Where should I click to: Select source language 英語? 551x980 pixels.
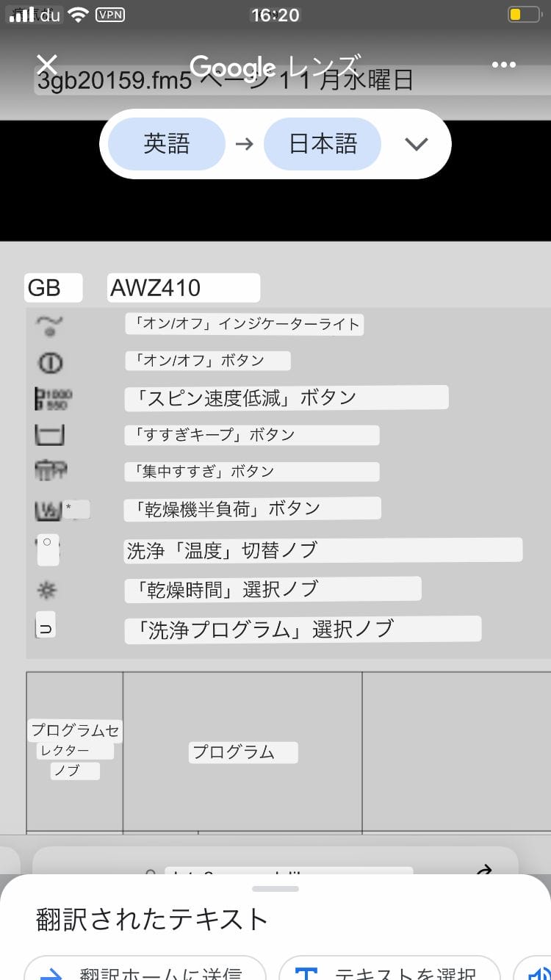(x=167, y=144)
